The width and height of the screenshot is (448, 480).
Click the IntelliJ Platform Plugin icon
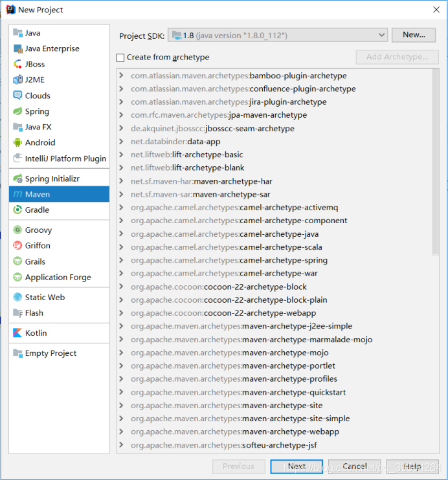(x=17, y=158)
